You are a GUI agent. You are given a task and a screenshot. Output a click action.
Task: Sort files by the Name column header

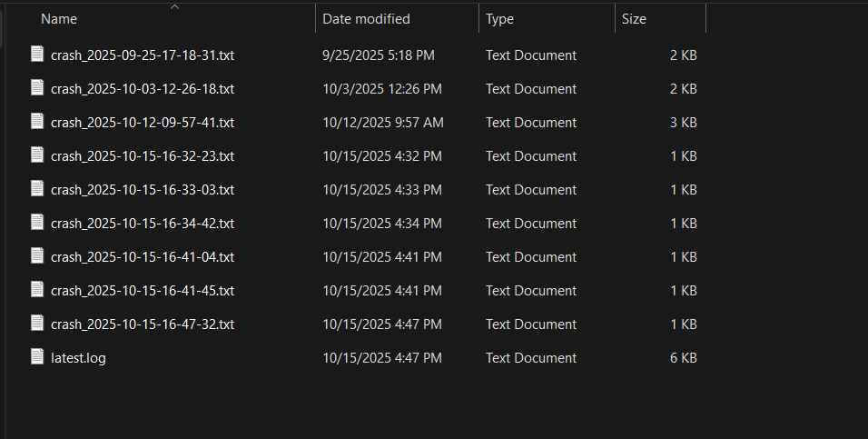click(x=59, y=19)
